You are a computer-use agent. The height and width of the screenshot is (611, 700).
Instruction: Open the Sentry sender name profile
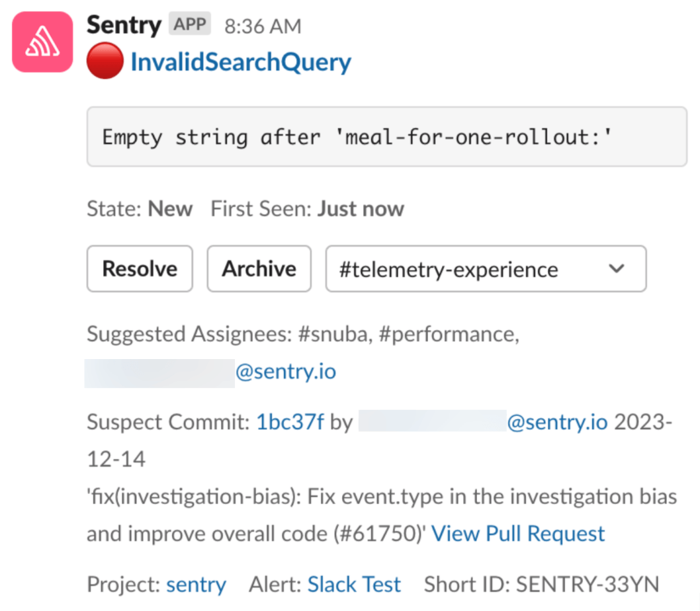[x=124, y=25]
